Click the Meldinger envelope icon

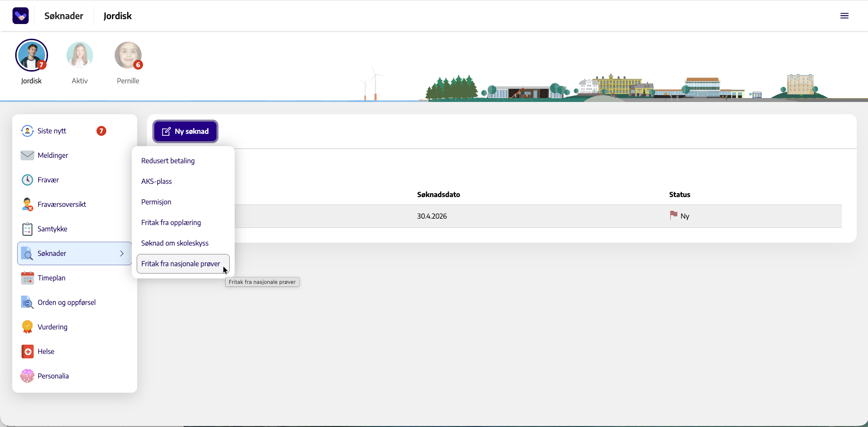[27, 155]
